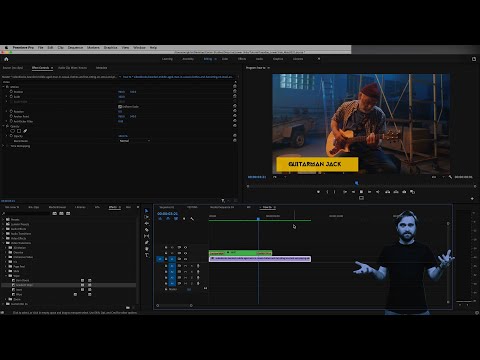
Task: Choose the free draw bezier mask pen
Action: [25, 131]
